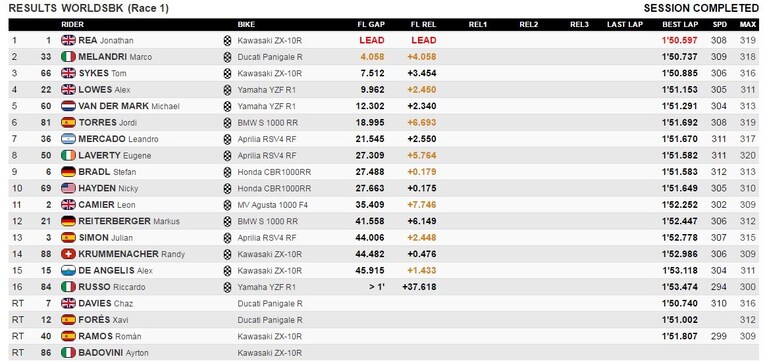The image size is (767, 363).
Task: Click the checkered flag icon in RUSSO row
Action: 227,287
